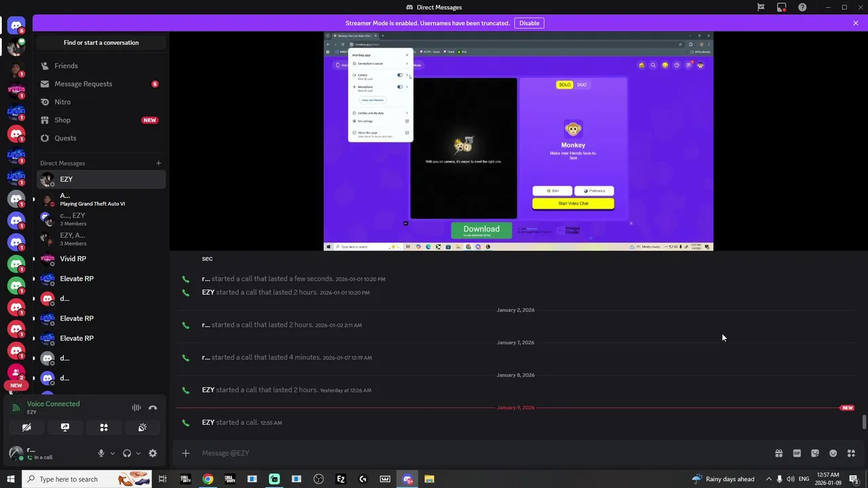Toggle Microphone permission in stream popup
The height and width of the screenshot is (488, 868).
pyautogui.click(x=400, y=87)
